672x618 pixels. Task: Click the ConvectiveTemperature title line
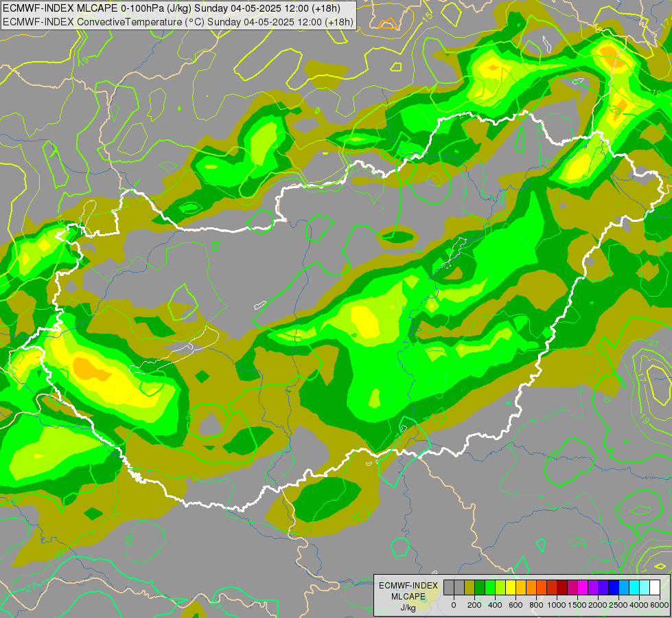point(177,22)
